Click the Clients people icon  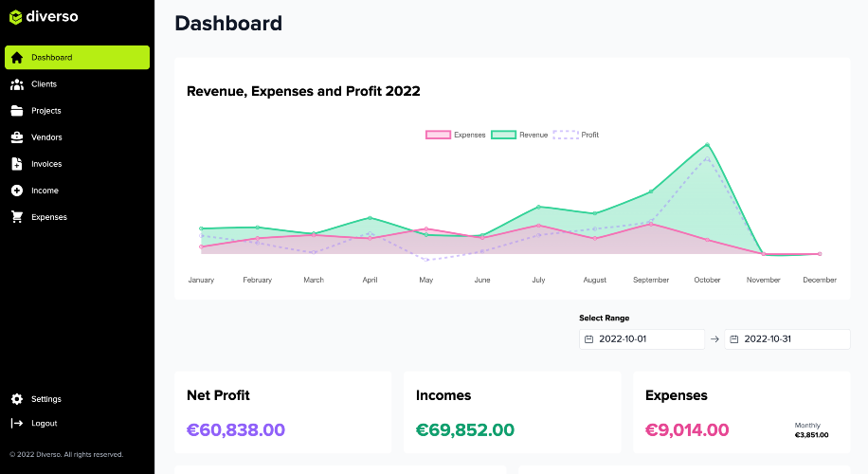[x=17, y=84]
